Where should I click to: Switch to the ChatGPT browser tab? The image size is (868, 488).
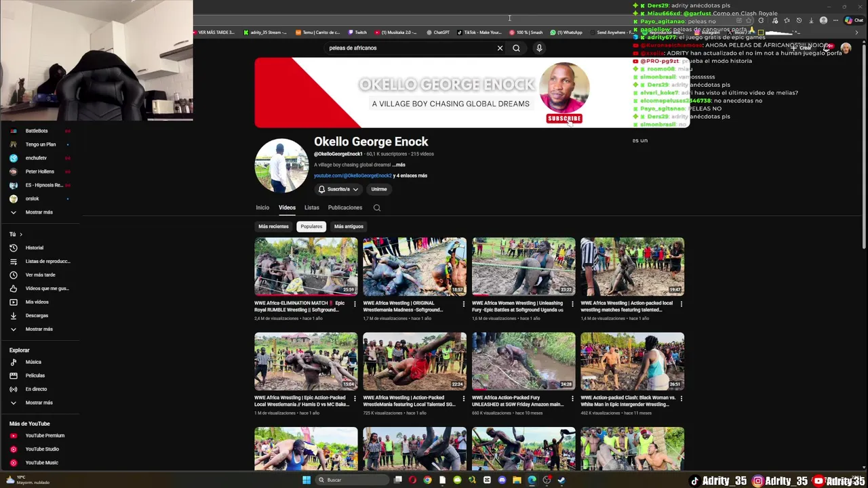(x=438, y=33)
